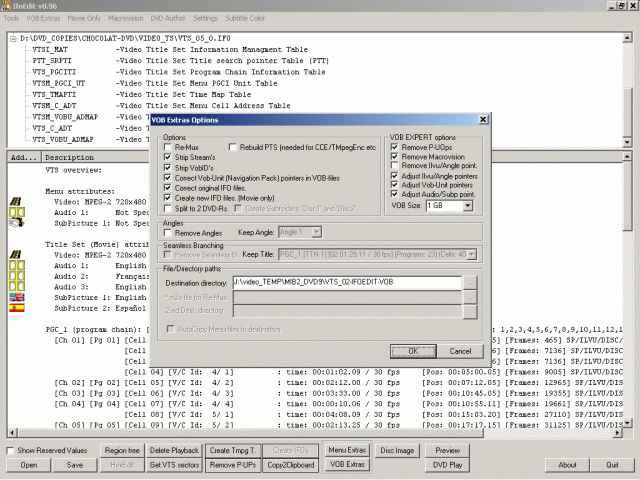The height and width of the screenshot is (480, 640).
Task: Click the Preview button
Action: pyautogui.click(x=447, y=451)
